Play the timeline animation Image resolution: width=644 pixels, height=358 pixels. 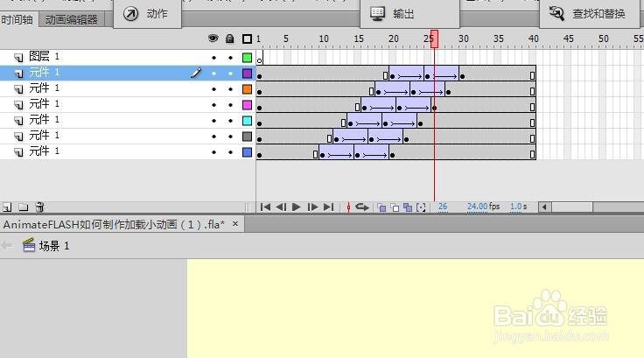296,207
